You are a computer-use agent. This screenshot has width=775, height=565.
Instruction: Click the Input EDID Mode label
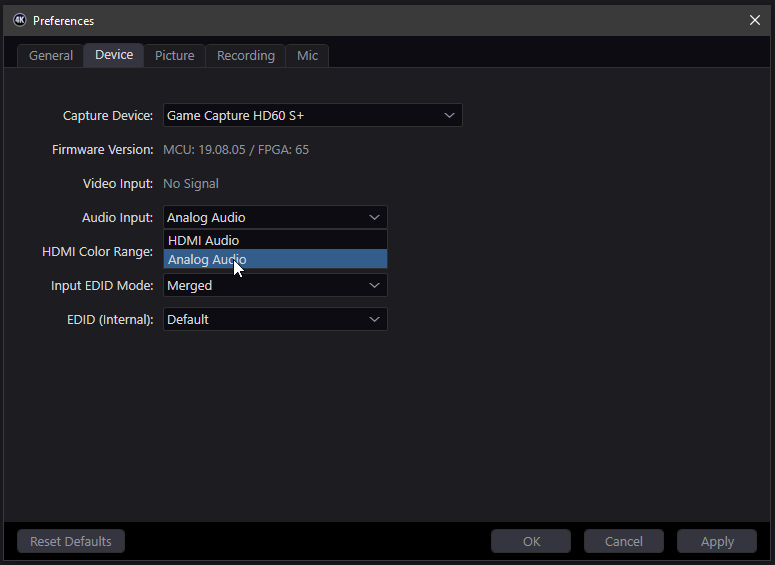(102, 286)
